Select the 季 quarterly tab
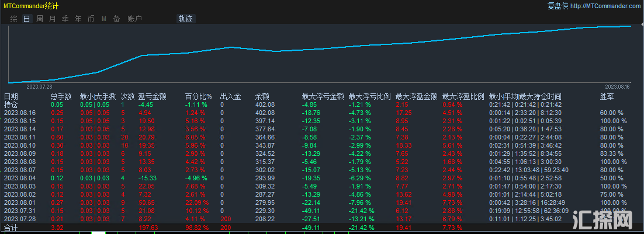This screenshot has height=234, width=644. 65,19
